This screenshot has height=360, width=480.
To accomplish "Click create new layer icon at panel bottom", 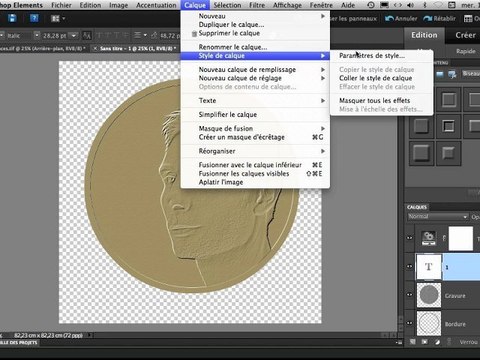I will coord(413,342).
